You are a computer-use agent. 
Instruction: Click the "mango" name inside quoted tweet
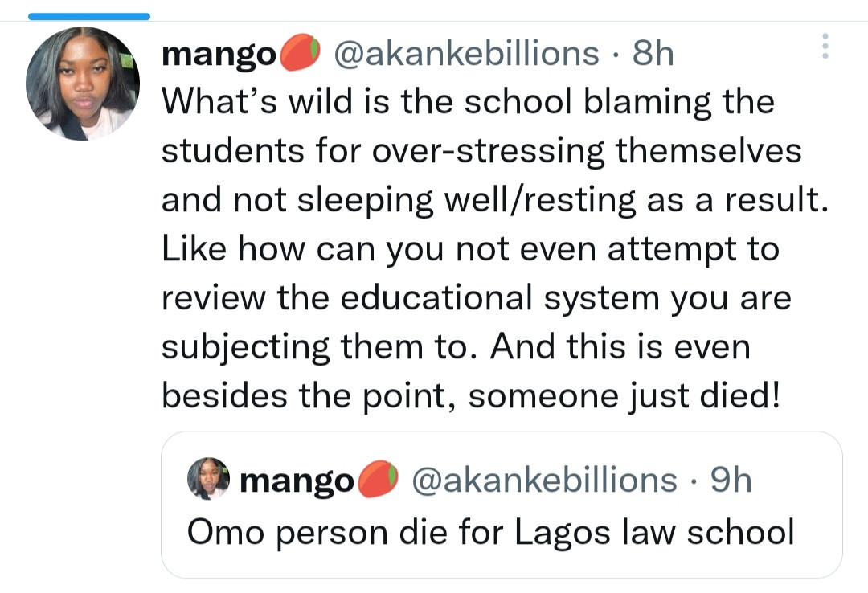pos(297,481)
